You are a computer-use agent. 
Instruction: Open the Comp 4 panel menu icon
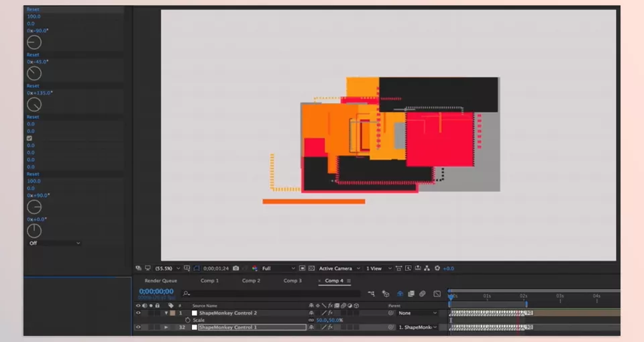pos(349,281)
